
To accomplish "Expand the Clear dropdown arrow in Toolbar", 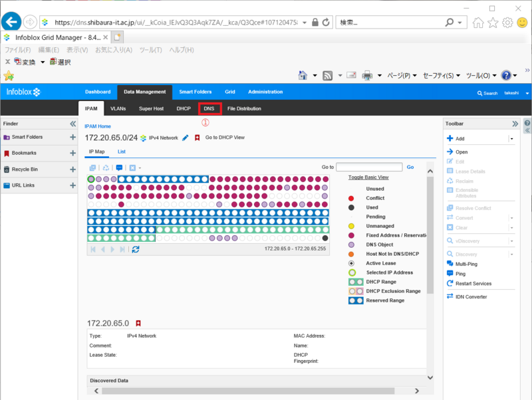I will pos(511,228).
